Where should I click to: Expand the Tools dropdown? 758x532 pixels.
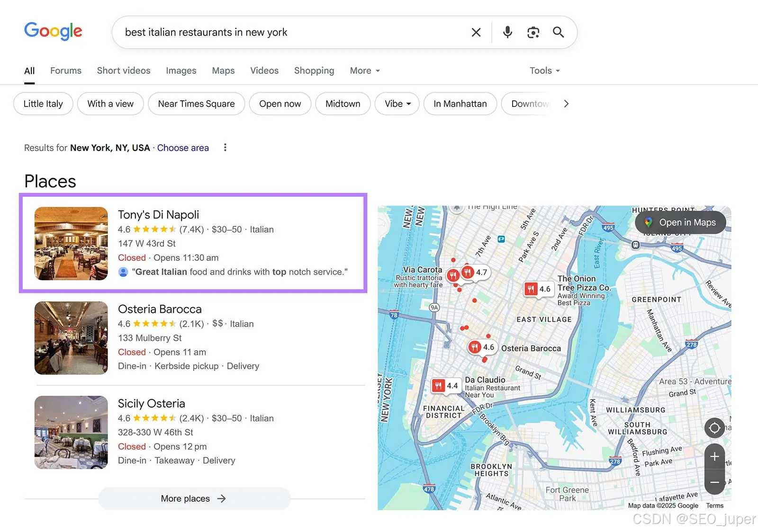(x=545, y=71)
